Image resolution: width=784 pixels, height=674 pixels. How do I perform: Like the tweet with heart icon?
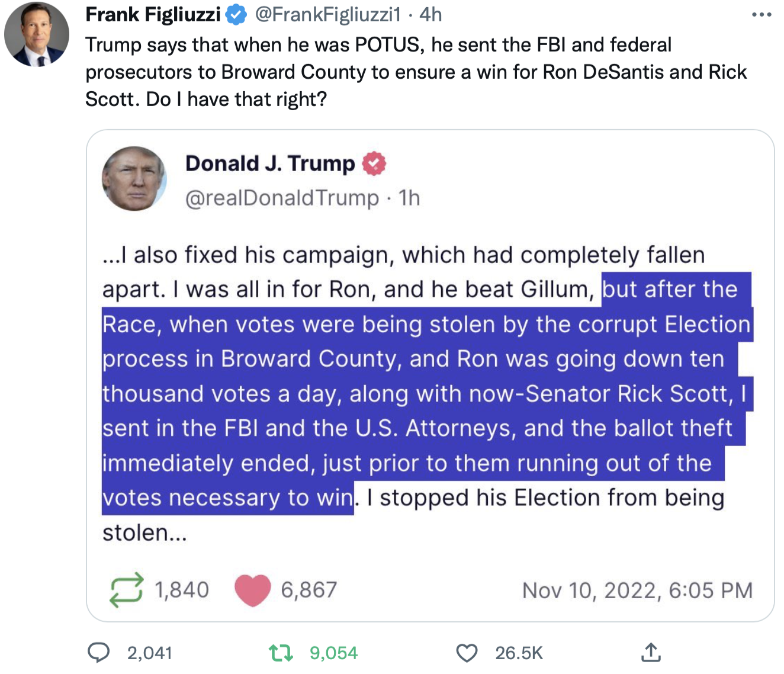[x=467, y=653]
